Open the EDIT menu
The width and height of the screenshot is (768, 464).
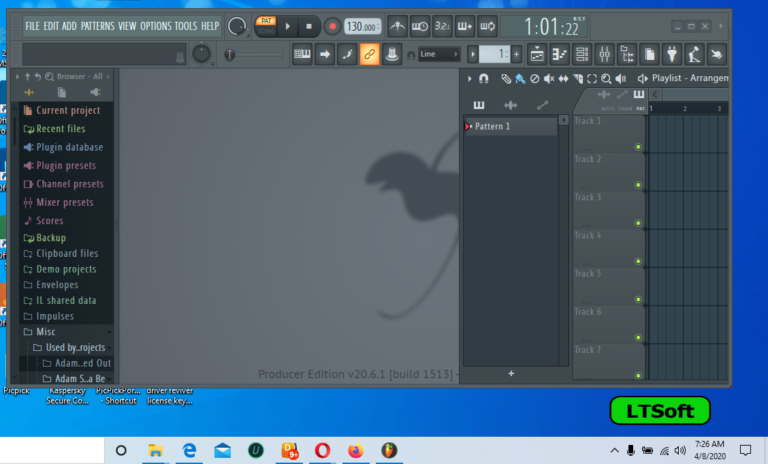tap(51, 26)
